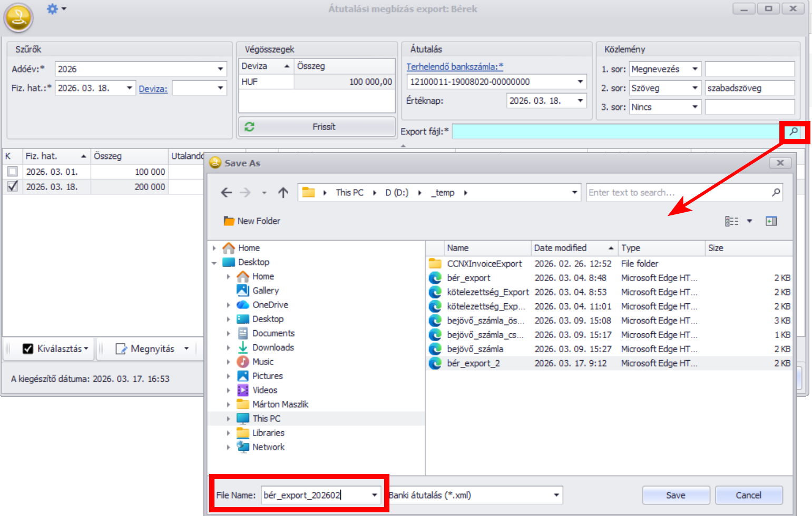The width and height of the screenshot is (812, 516).
Task: Check the 2026. 03. 01. row checkbox
Action: pos(13,172)
